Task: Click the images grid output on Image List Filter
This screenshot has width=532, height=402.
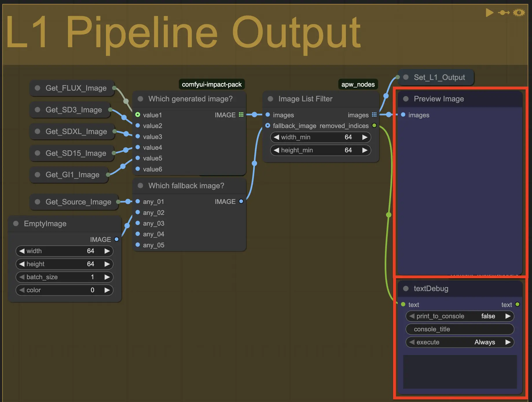Action: (374, 115)
